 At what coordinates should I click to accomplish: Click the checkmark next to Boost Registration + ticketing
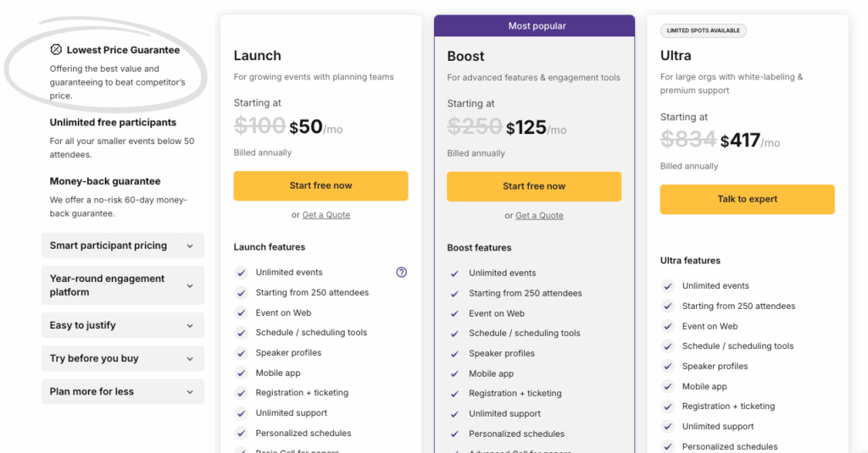454,393
